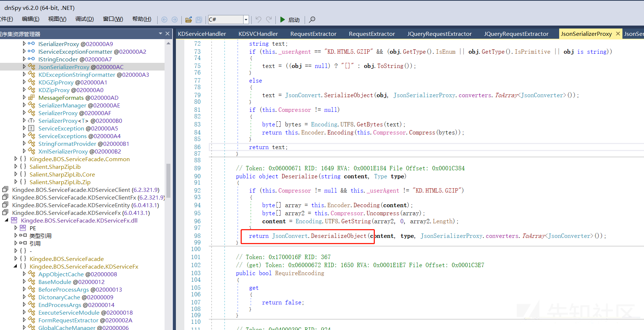Switch to the KDServiceHandler tab
Image resolution: width=644 pixels, height=330 pixels.
(202, 34)
